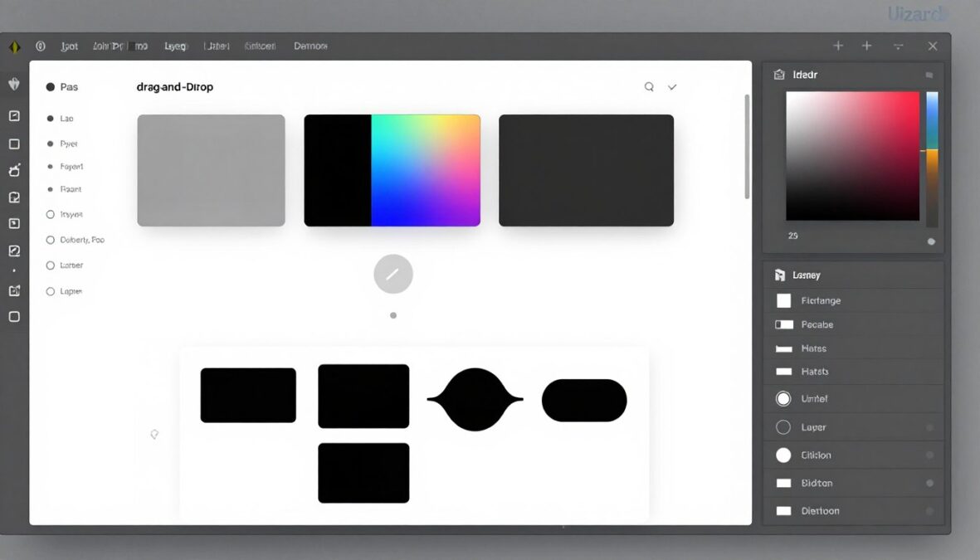Click the round pencil edit button below gradient
Screen dimensions: 980x560
pos(393,274)
